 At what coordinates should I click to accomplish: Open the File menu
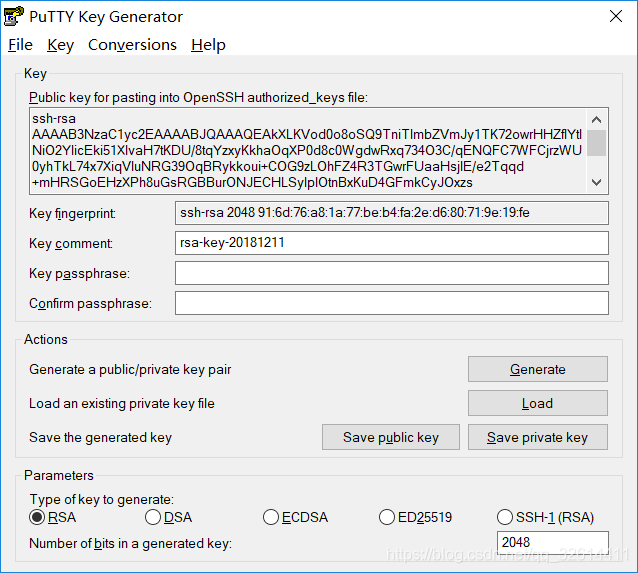coord(20,45)
